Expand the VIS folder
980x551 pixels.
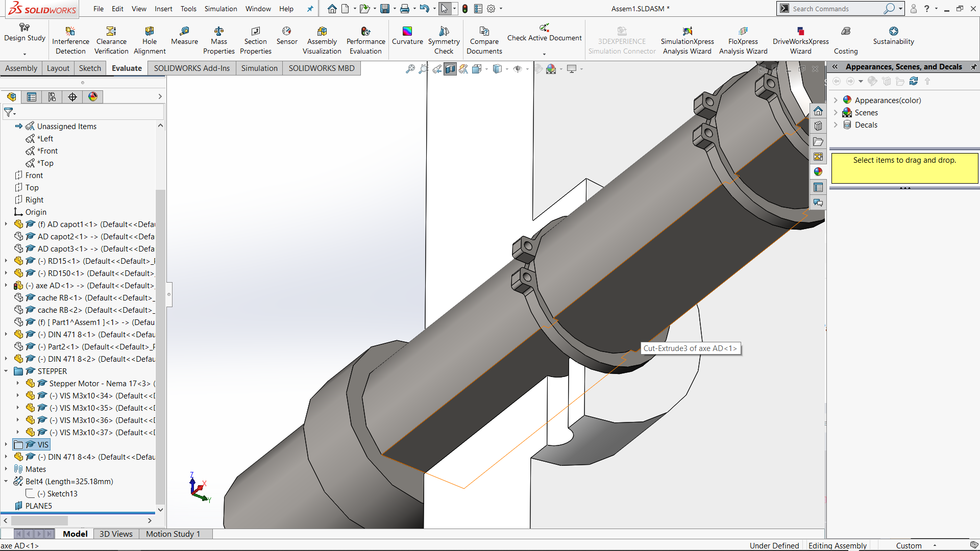(x=6, y=445)
